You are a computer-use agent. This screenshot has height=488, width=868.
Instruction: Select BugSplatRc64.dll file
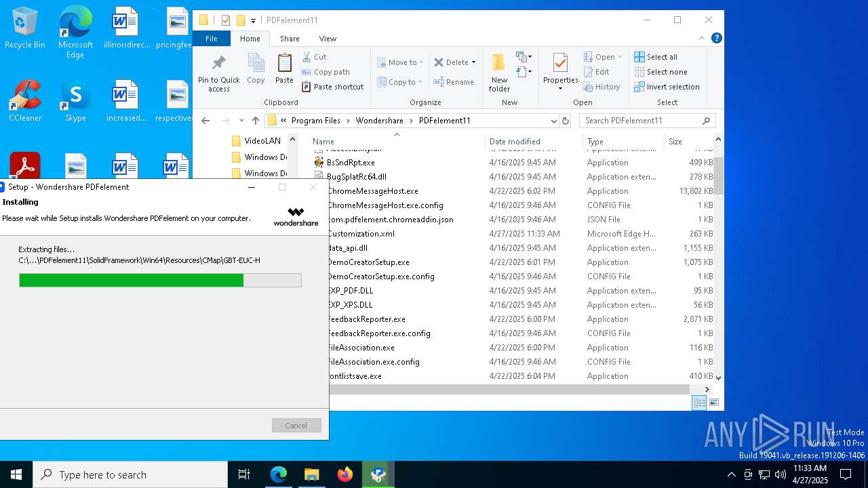356,177
